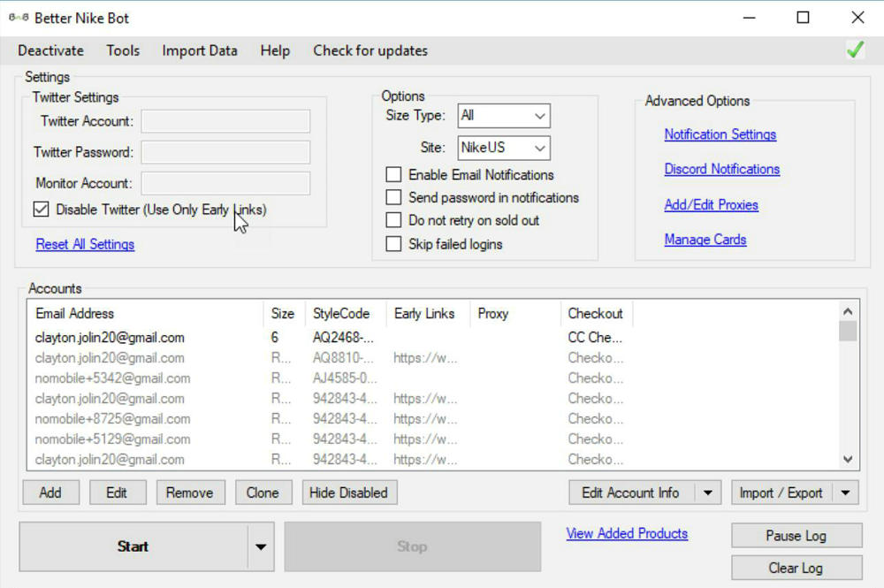Click the Edit account button
The image size is (884, 588).
(x=118, y=493)
